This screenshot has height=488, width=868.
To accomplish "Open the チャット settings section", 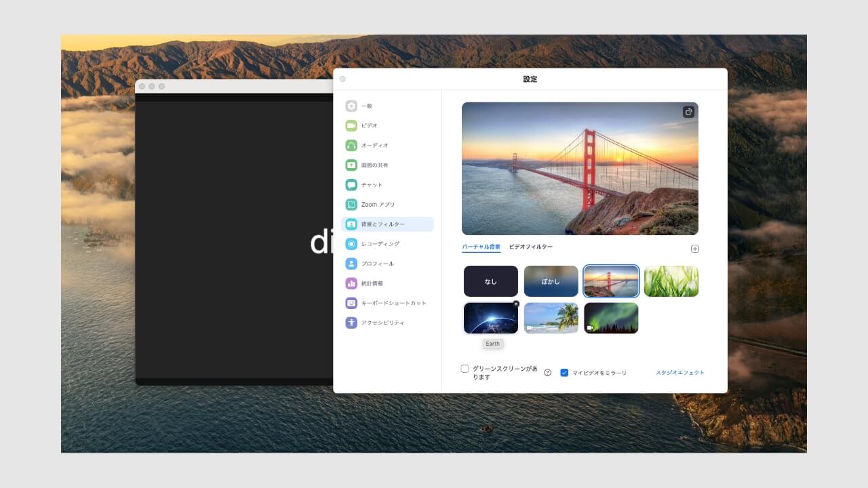I will 387,184.
